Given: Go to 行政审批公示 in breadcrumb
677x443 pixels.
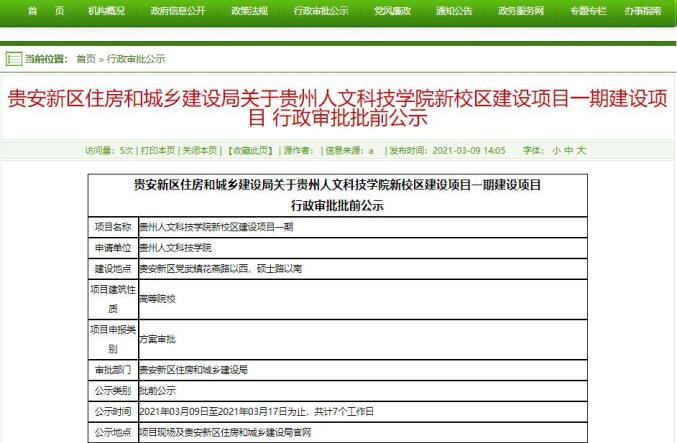Looking at the screenshot, I should (x=136, y=59).
